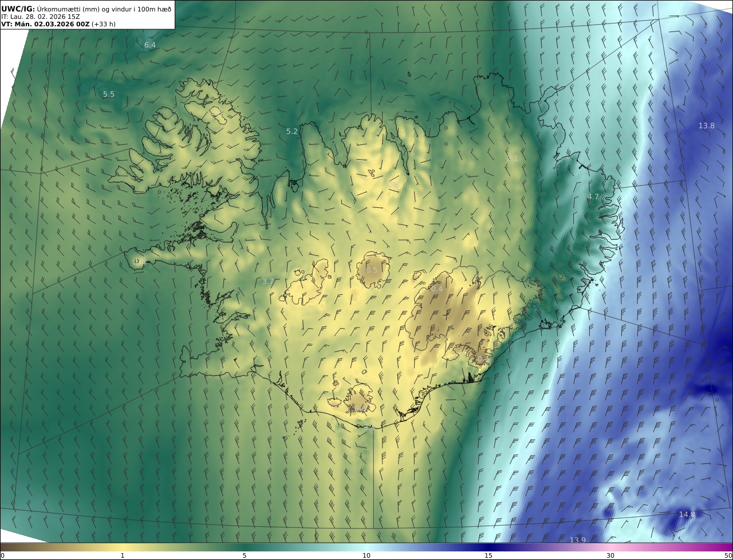This screenshot has width=733, height=560.
Task: Select the 13.8 value label over the sea
Action: (x=706, y=126)
